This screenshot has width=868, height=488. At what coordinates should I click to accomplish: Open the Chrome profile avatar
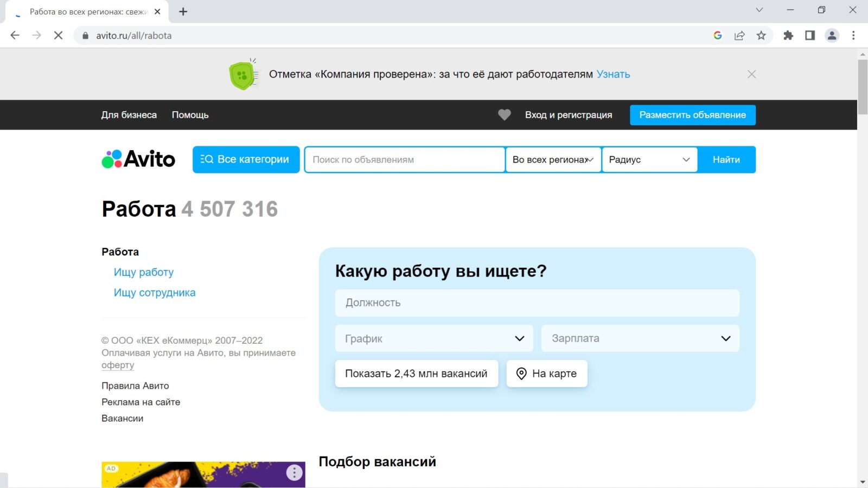coord(832,36)
